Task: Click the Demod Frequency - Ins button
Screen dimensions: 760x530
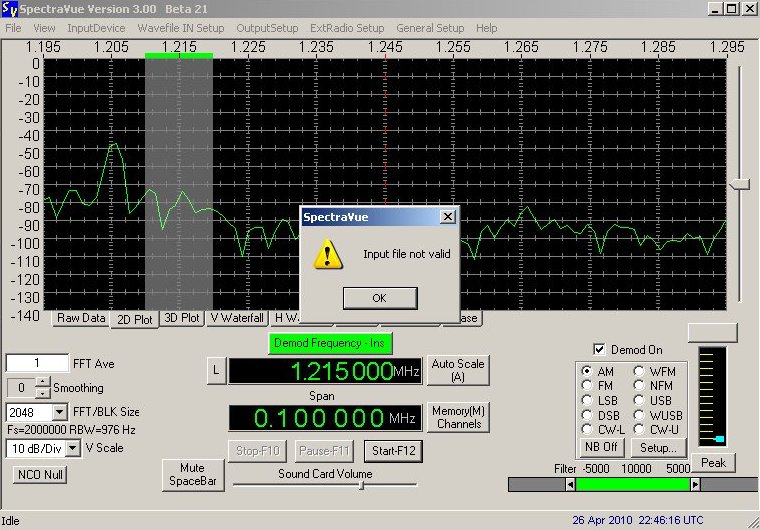Action: click(330, 343)
